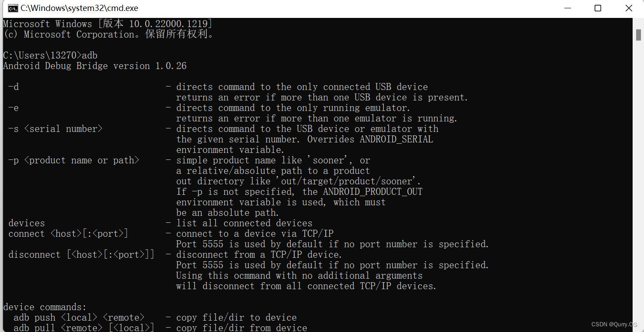Screen dimensions: 644x332
Task: Click the Microsoft Windows version line
Action: pos(108,24)
